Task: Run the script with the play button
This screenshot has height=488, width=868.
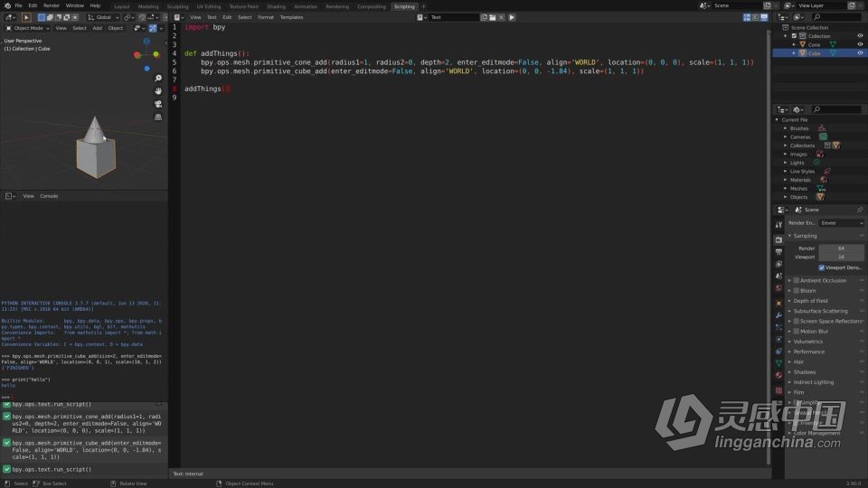Action: (512, 17)
